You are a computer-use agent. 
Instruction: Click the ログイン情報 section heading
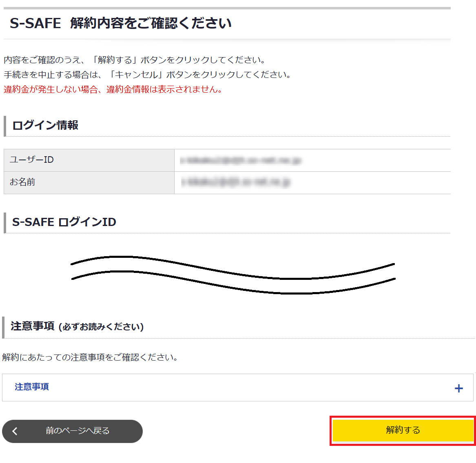tap(45, 125)
